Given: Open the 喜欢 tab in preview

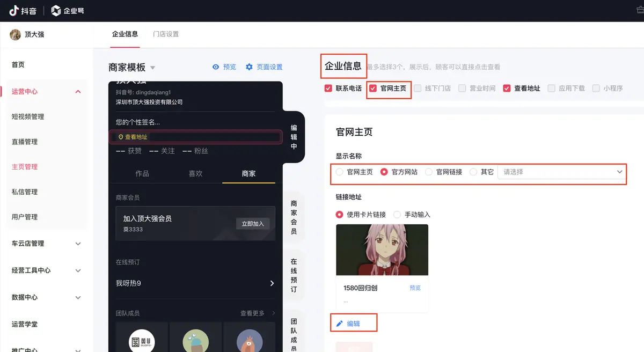Looking at the screenshot, I should point(195,173).
